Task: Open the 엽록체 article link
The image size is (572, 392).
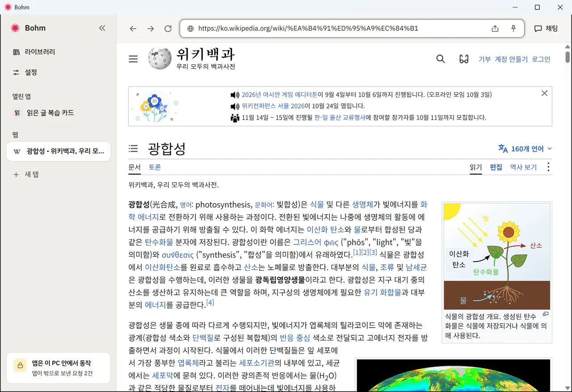Action: click(x=188, y=363)
